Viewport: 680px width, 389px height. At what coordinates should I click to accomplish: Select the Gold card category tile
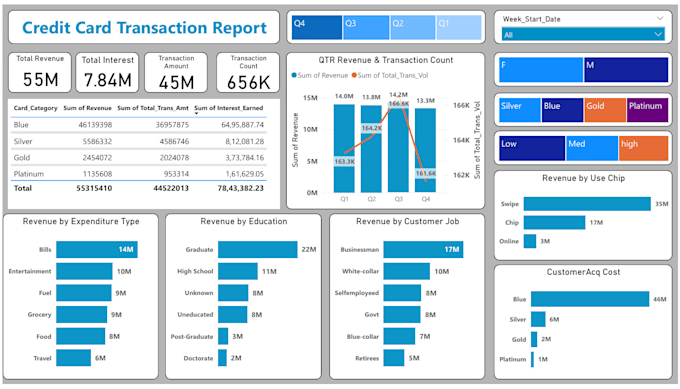(x=605, y=110)
